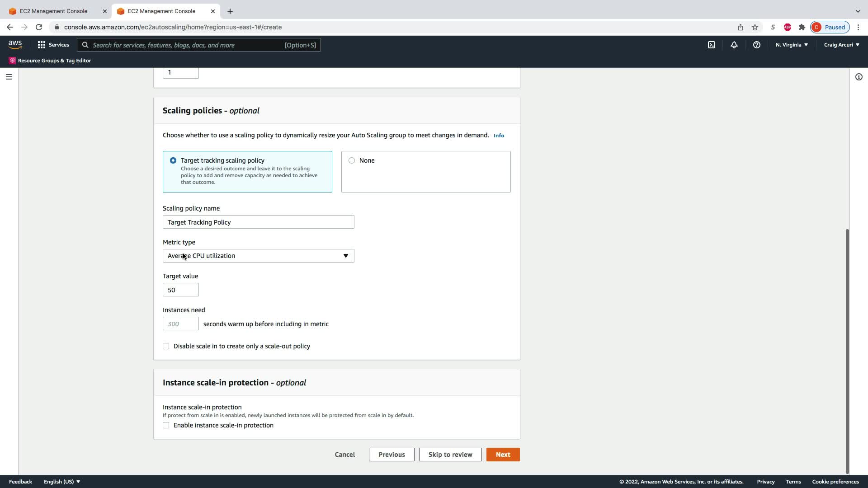The image size is (868, 488).
Task: Open the help question mark icon
Action: pyautogui.click(x=756, y=45)
